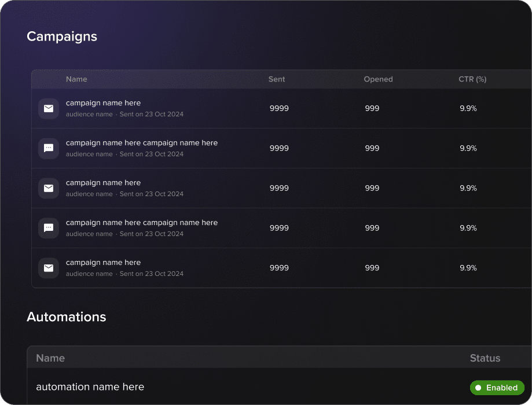Sort campaigns by the Sent column header
Image resolution: width=532 pixels, height=405 pixels.
point(277,79)
